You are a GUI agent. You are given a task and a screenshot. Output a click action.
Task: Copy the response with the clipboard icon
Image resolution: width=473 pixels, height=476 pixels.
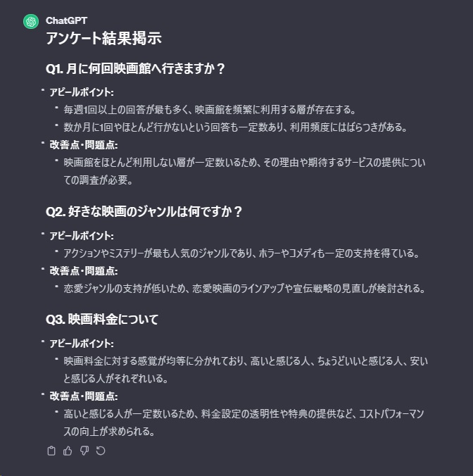pyautogui.click(x=51, y=451)
